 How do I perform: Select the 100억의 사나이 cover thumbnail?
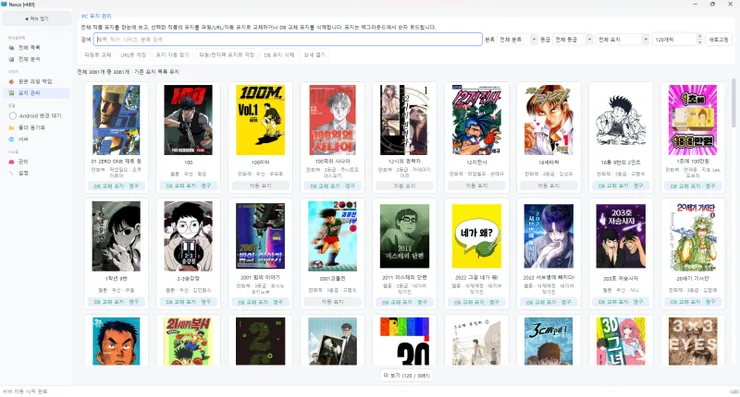[x=332, y=120]
